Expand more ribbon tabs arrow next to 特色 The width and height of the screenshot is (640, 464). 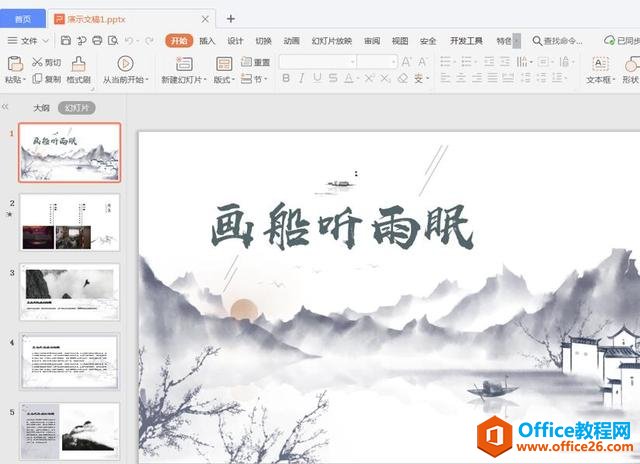pos(517,41)
